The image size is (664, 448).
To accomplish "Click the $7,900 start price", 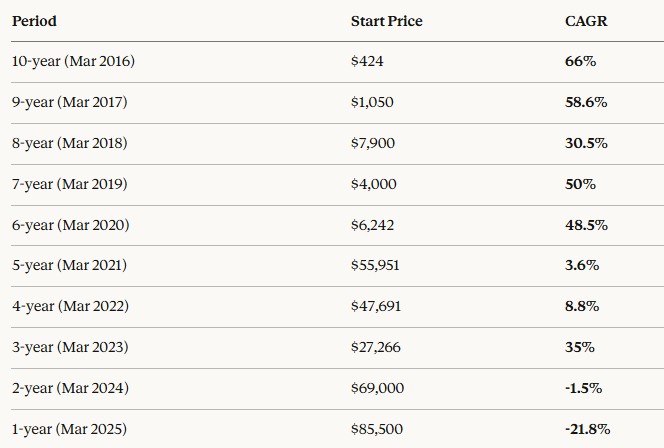I will click(x=373, y=144).
